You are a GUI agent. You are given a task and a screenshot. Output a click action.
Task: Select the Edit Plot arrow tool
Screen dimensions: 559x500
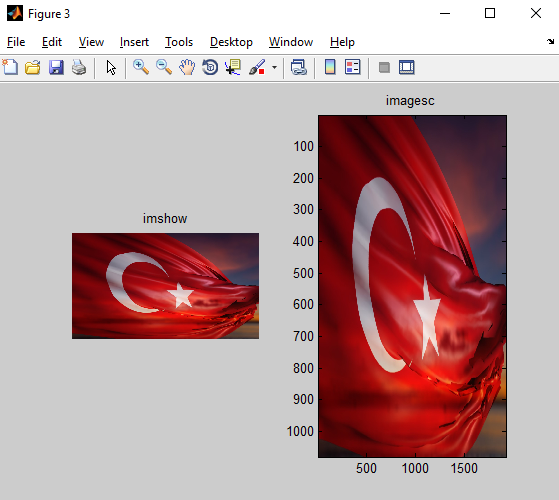click(x=111, y=67)
